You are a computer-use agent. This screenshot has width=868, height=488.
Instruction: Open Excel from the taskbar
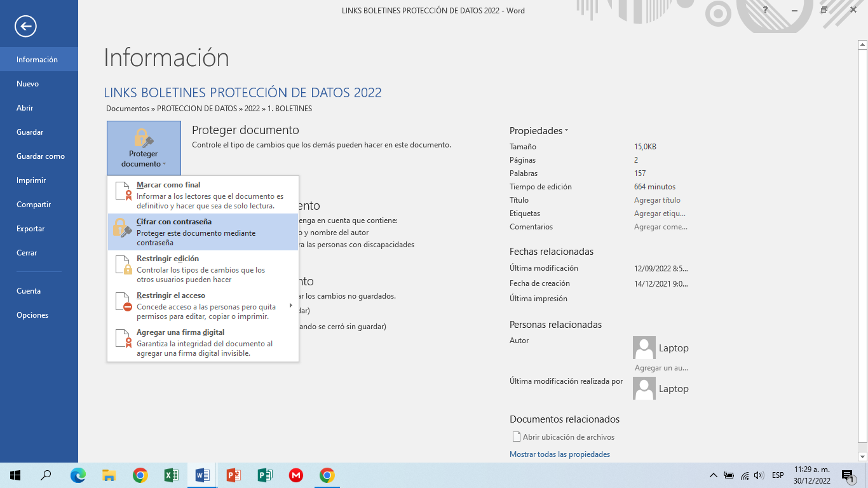(x=171, y=475)
